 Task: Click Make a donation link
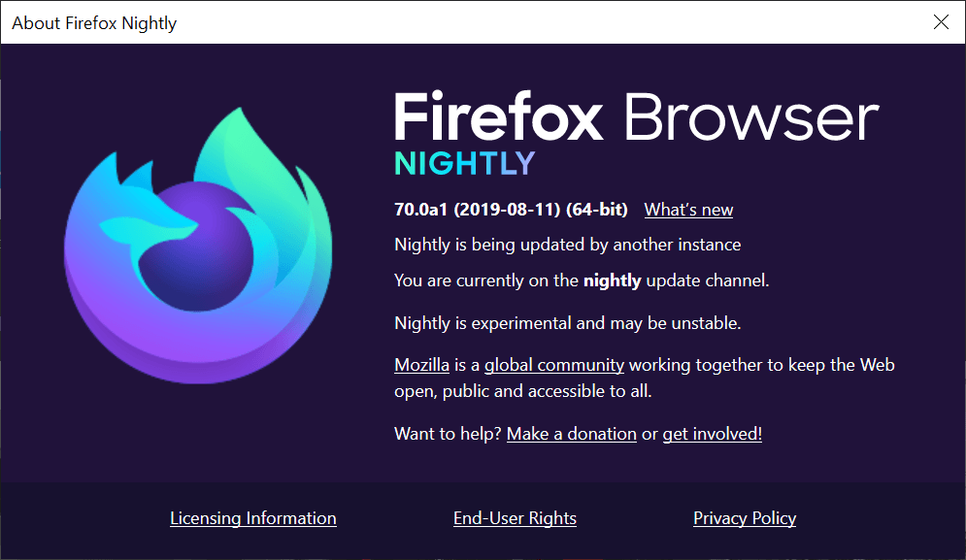tap(571, 434)
